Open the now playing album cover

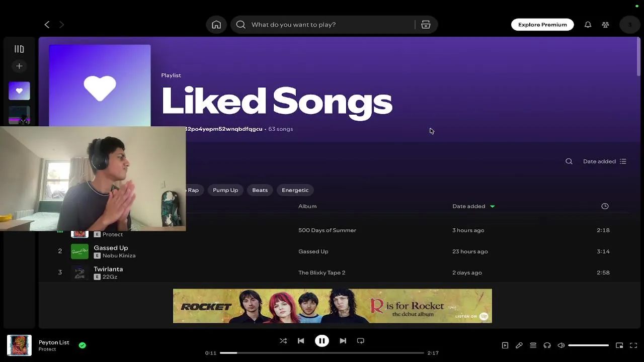click(19, 345)
